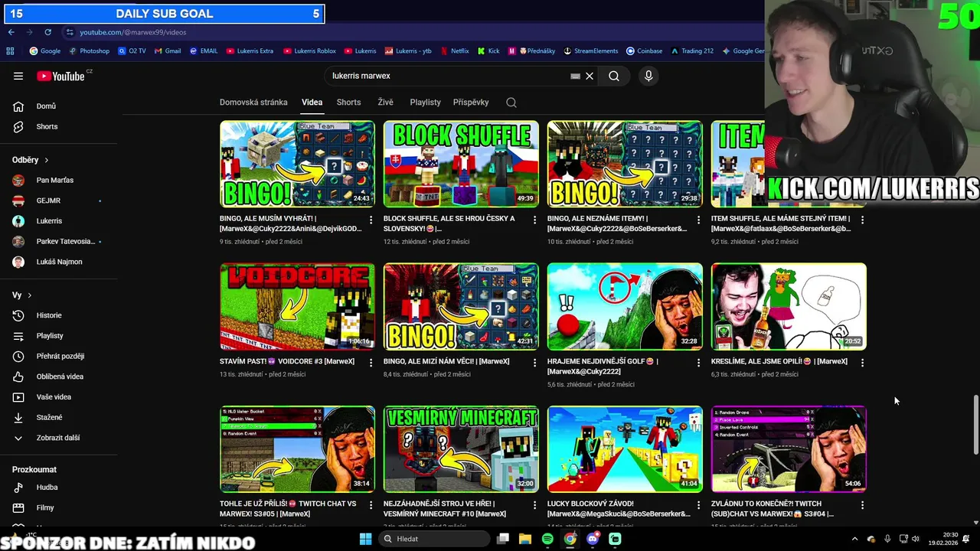Expand the Odběry section chevron

pos(46,160)
